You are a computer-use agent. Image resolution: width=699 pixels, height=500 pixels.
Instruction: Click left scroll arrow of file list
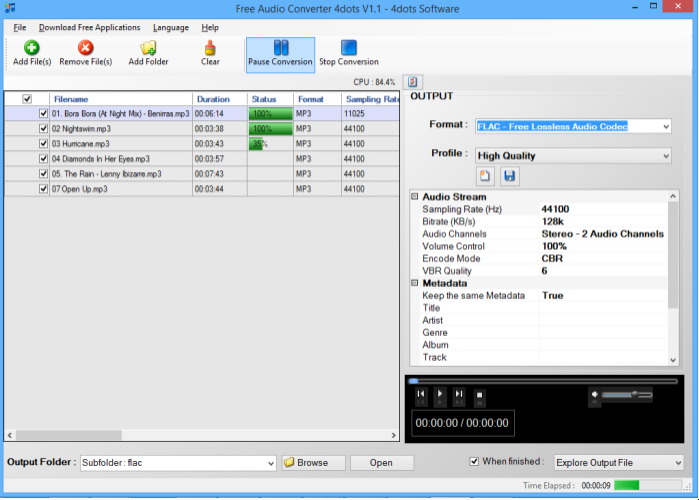10,435
